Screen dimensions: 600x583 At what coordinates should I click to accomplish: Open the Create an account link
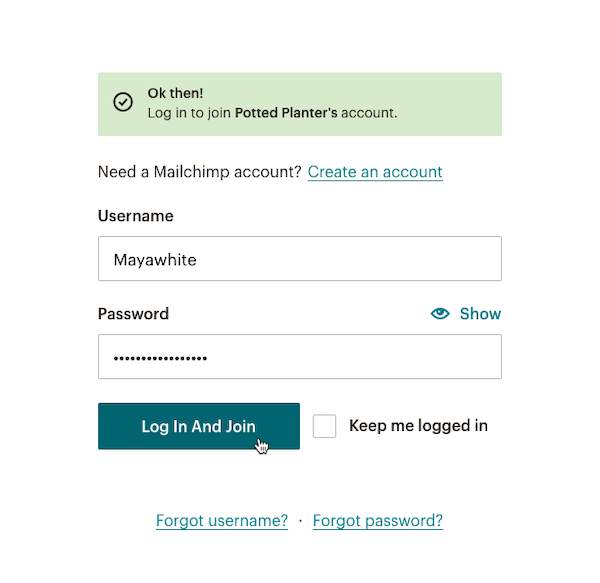(375, 172)
